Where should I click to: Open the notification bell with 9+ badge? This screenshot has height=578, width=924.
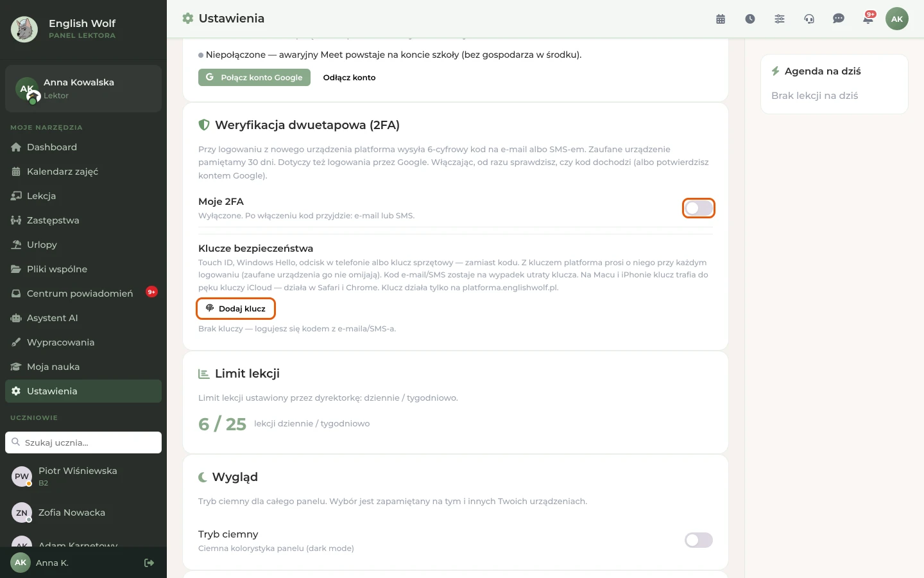[868, 18]
